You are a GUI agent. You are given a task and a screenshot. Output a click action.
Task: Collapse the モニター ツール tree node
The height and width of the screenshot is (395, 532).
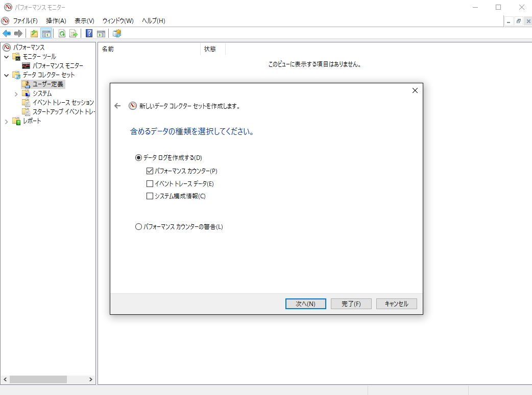pos(7,57)
